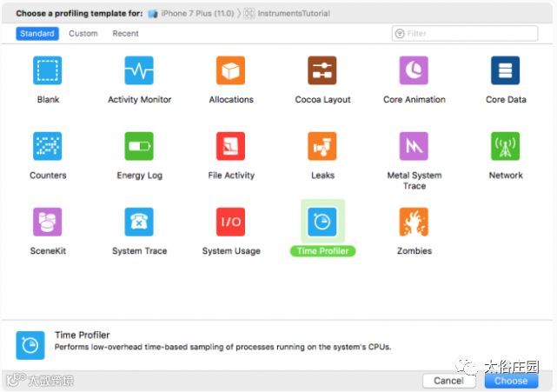
Task: Click the "Network" label
Action: 506,176
